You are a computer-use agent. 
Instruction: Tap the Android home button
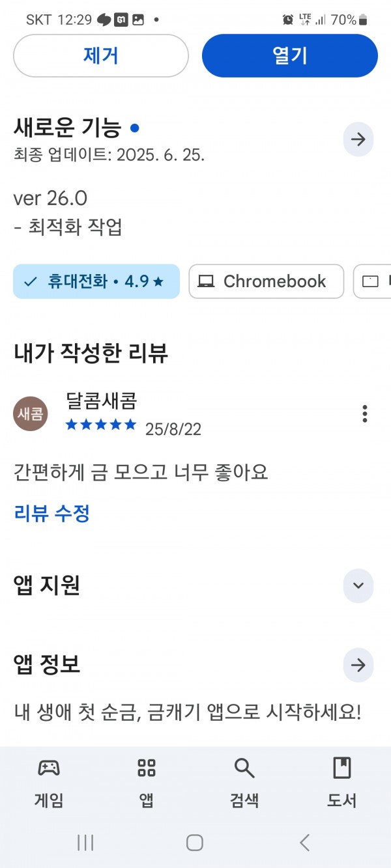tap(195, 843)
